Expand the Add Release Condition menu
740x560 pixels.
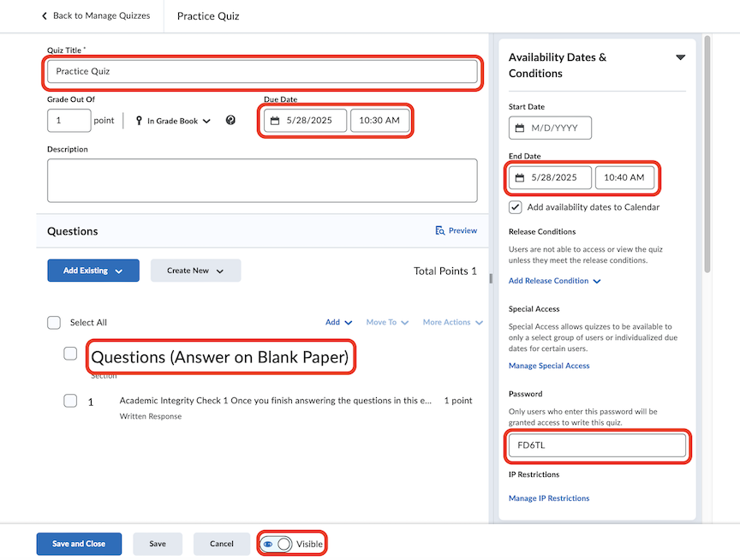click(555, 281)
